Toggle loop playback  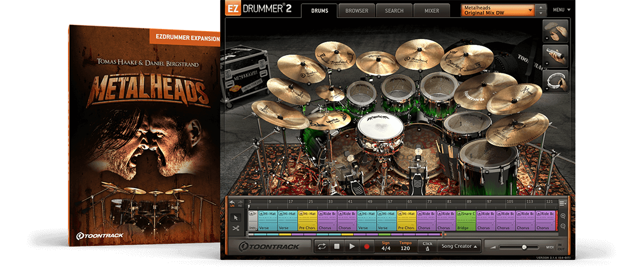click(x=322, y=246)
